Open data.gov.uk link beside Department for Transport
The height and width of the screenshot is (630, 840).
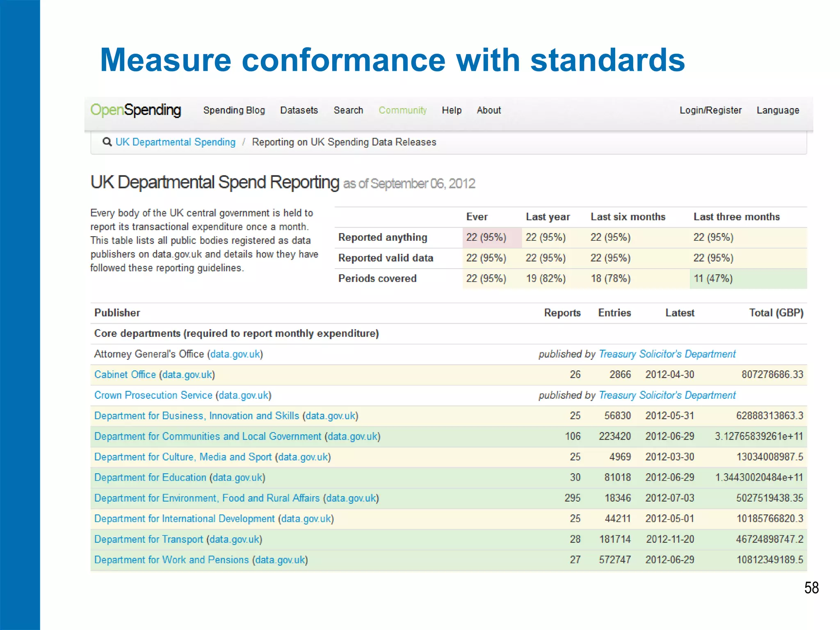(235, 539)
